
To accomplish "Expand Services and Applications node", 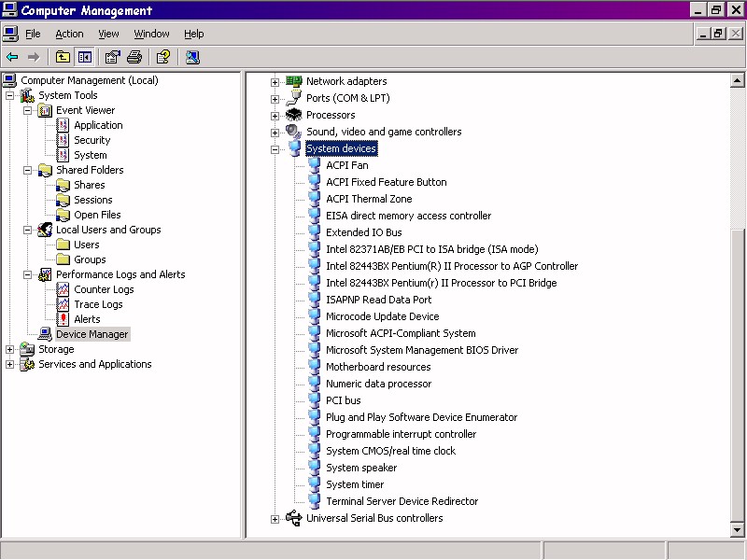I will [9, 364].
